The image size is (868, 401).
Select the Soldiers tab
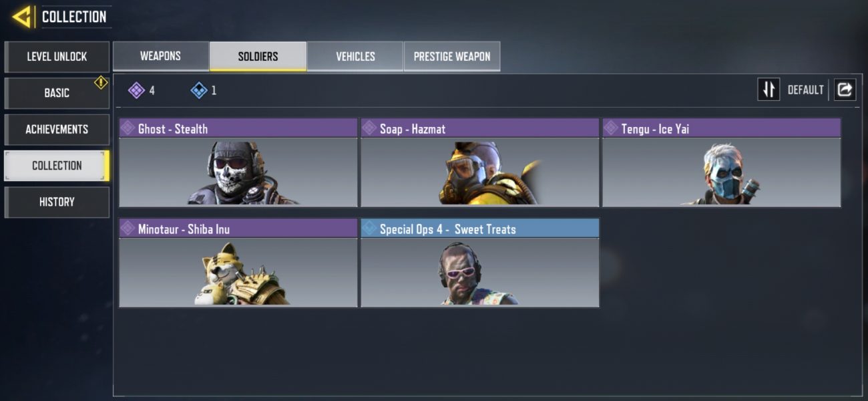(258, 56)
